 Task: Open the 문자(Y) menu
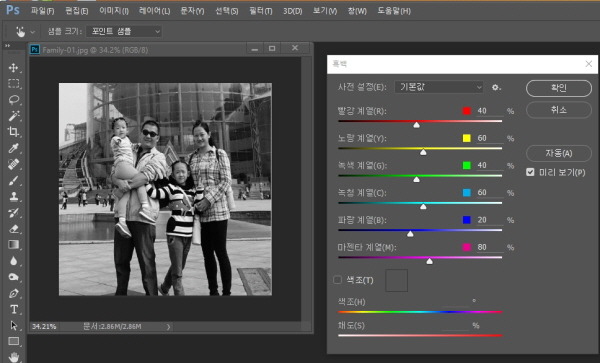coord(192,11)
